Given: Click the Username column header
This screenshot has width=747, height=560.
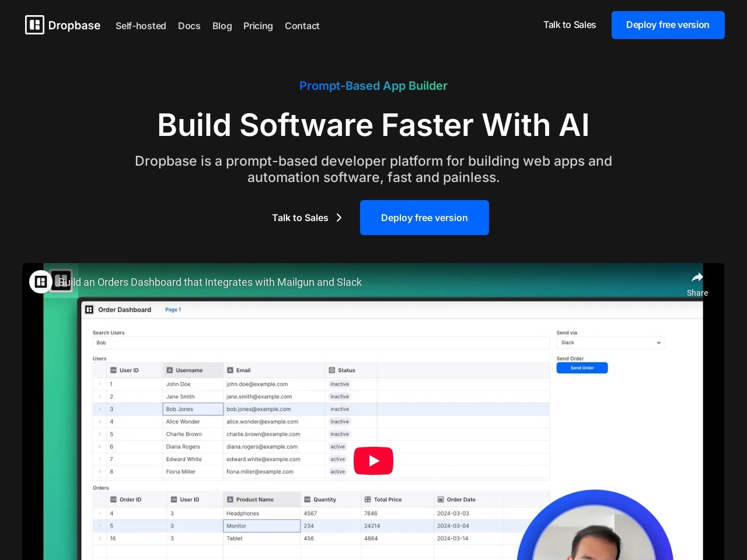Looking at the screenshot, I should [193, 370].
